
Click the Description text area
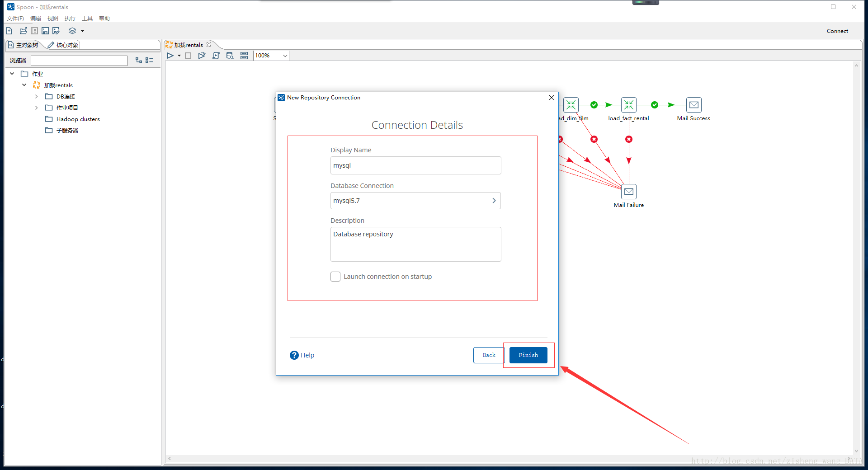tap(415, 244)
